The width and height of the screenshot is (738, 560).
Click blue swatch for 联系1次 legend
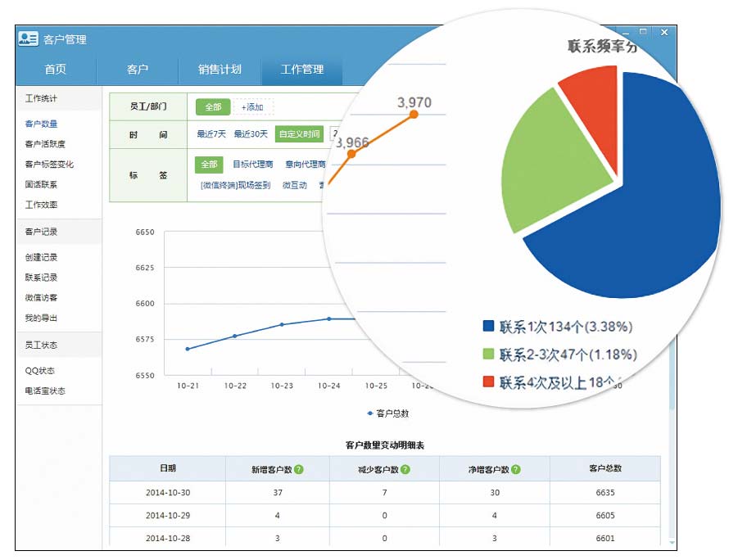[488, 326]
